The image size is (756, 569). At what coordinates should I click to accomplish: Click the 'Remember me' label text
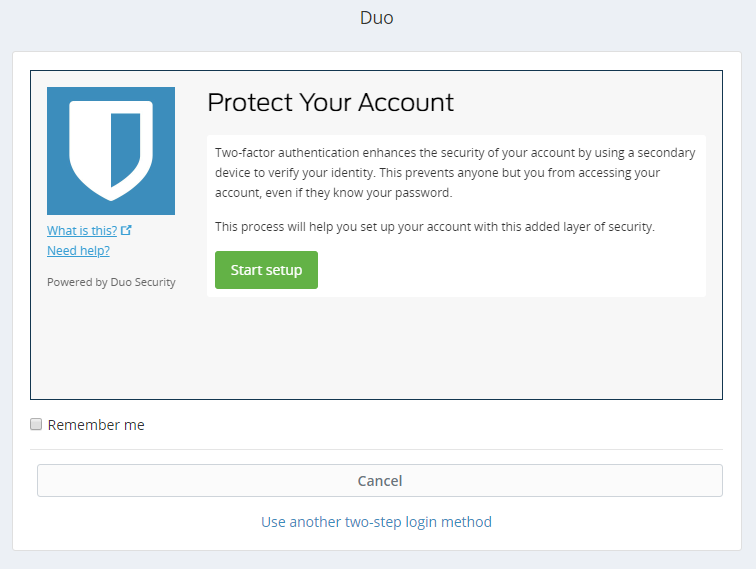tap(96, 425)
